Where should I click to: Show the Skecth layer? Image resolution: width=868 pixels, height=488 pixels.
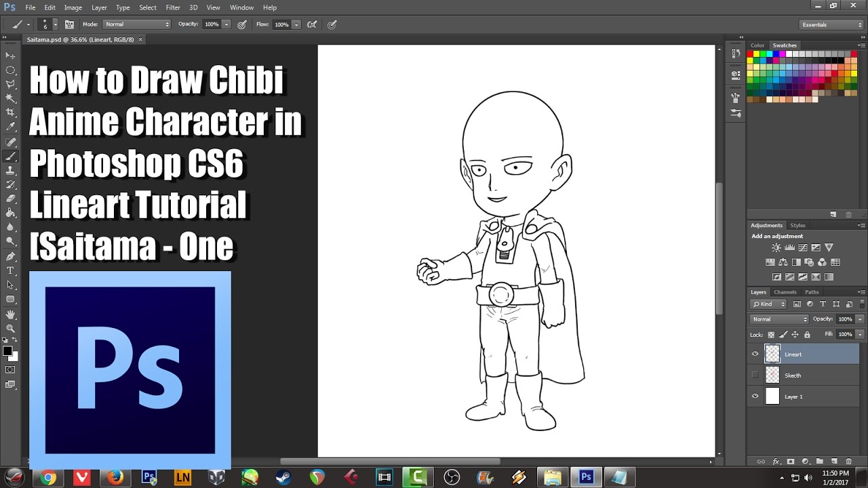coord(755,375)
